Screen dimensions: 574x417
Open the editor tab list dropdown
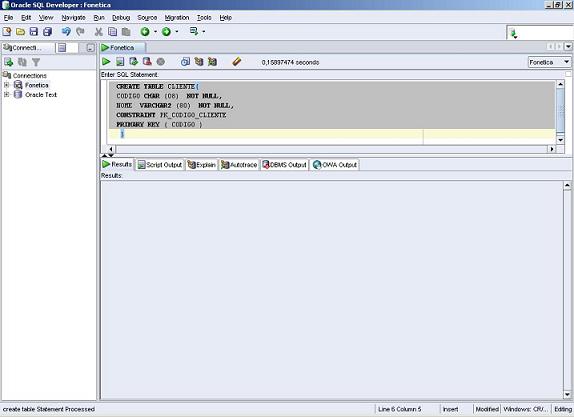pos(568,46)
